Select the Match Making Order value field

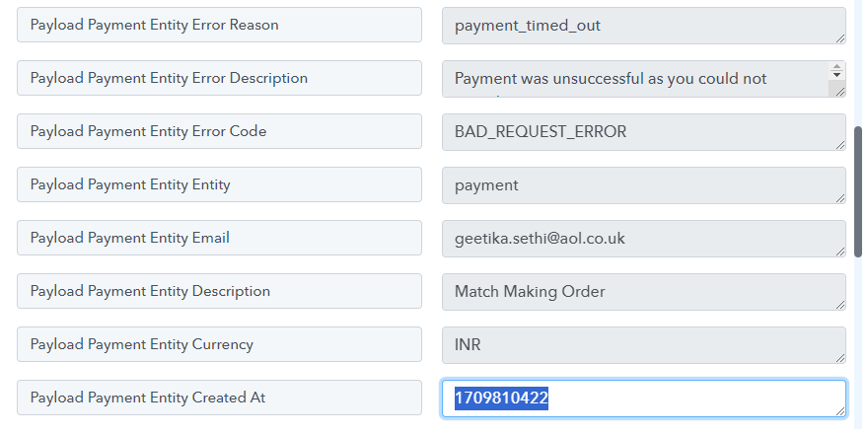pyautogui.click(x=644, y=292)
